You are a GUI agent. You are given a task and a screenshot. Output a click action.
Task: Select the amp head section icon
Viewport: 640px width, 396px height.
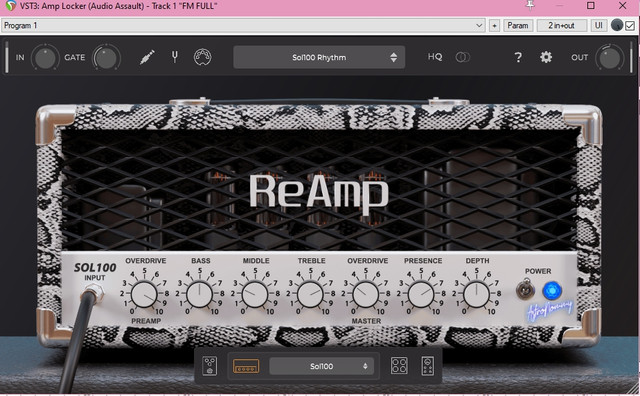coord(246,366)
